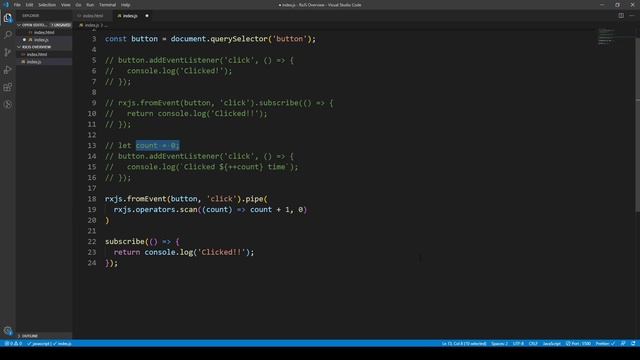
Task: Click the unsaved badge in Open Editors
Action: [x=61, y=25]
